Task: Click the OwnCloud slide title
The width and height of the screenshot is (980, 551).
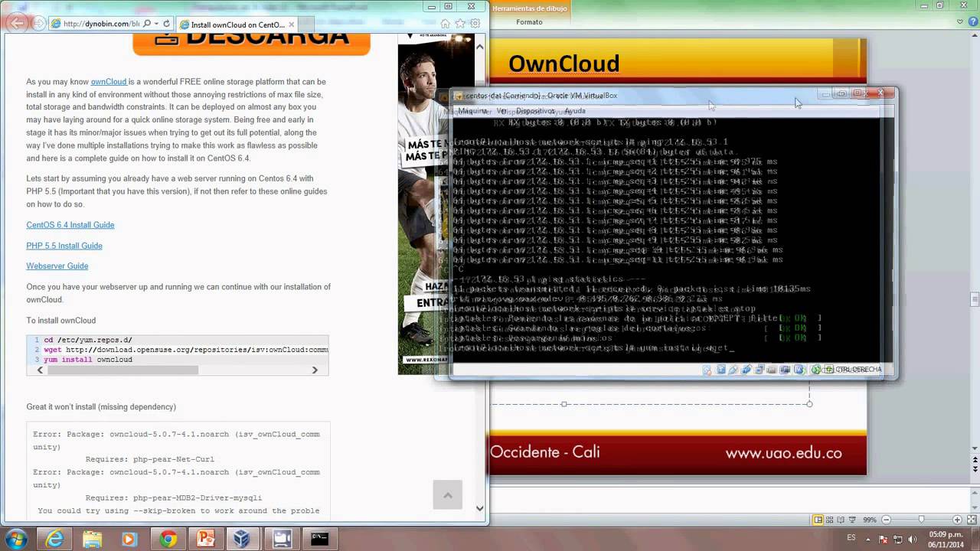Action: click(x=563, y=64)
